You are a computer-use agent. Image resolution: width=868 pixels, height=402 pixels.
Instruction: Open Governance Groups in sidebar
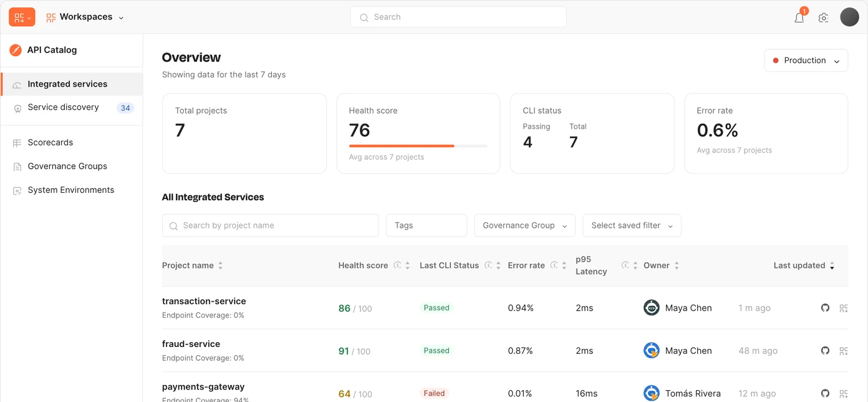72,166
